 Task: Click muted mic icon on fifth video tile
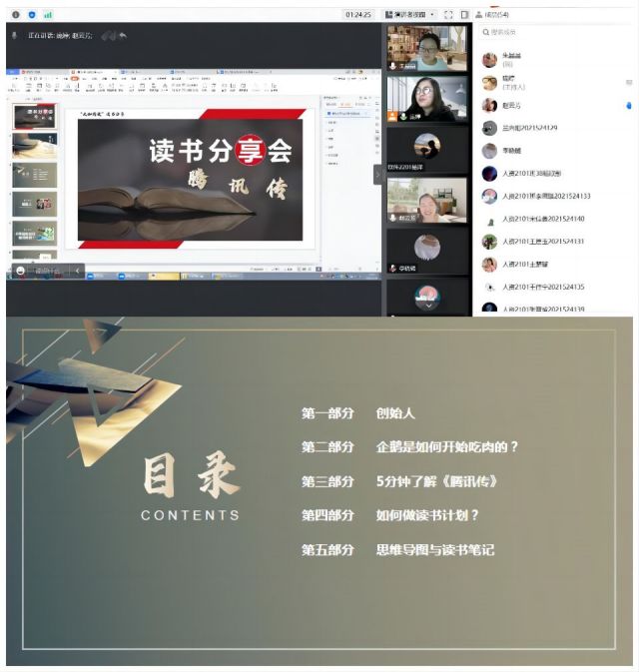(x=392, y=269)
